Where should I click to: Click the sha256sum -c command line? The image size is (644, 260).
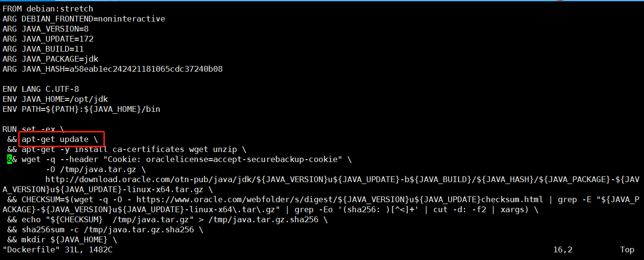coord(105,229)
